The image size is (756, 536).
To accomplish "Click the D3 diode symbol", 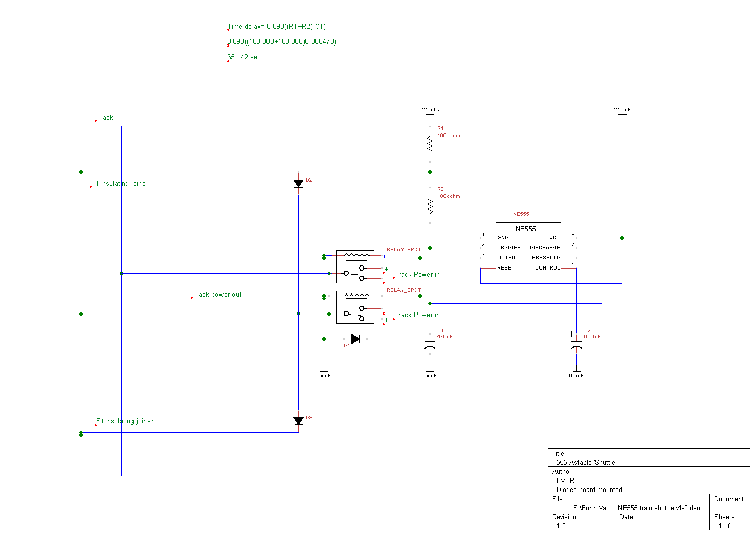I will click(x=298, y=421).
